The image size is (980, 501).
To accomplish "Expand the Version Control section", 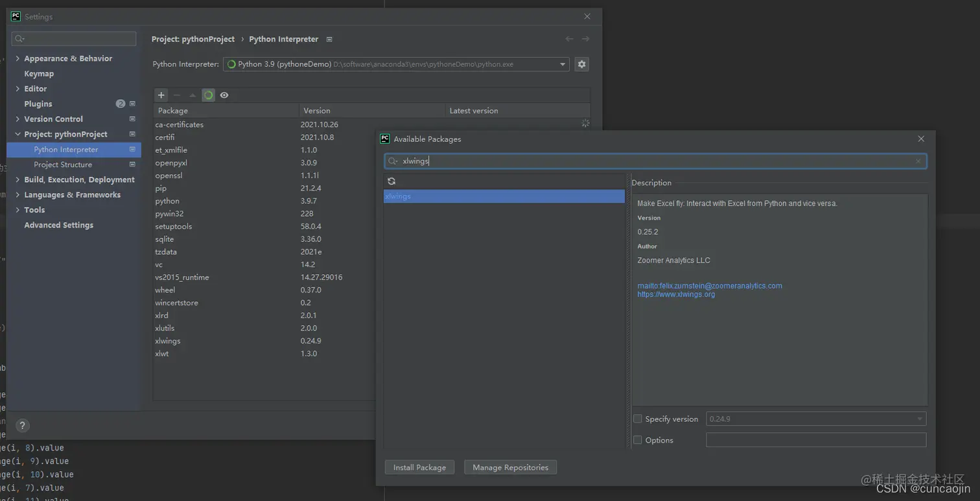I will click(x=17, y=119).
